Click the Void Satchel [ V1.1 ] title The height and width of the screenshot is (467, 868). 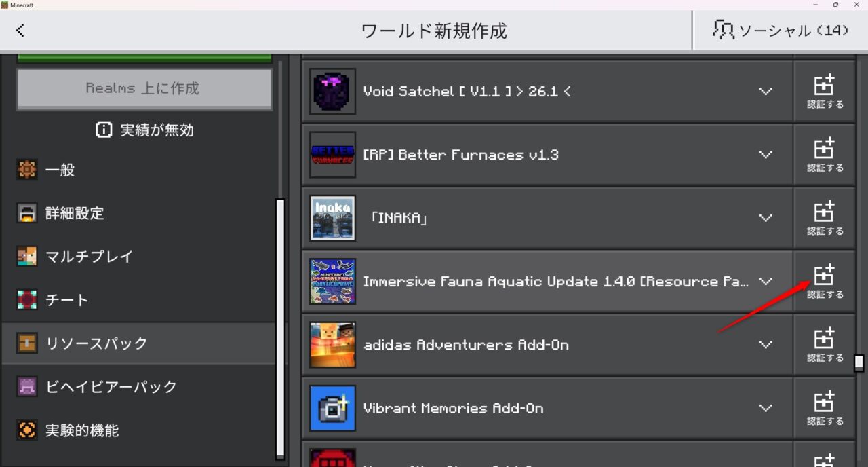click(x=467, y=91)
